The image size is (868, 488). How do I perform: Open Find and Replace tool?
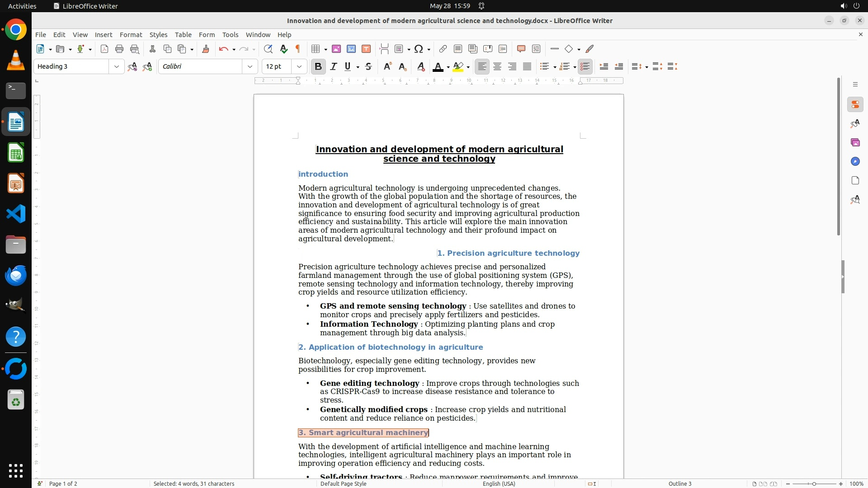point(268,49)
